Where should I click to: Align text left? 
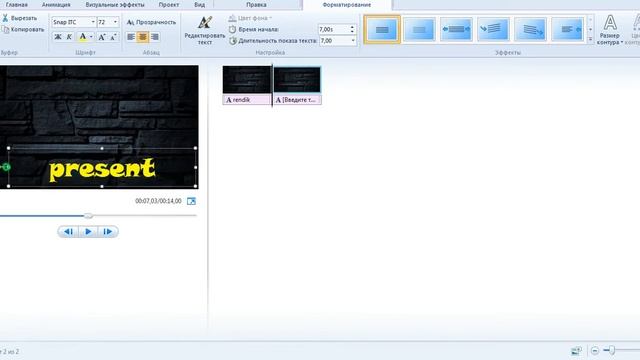pos(131,37)
